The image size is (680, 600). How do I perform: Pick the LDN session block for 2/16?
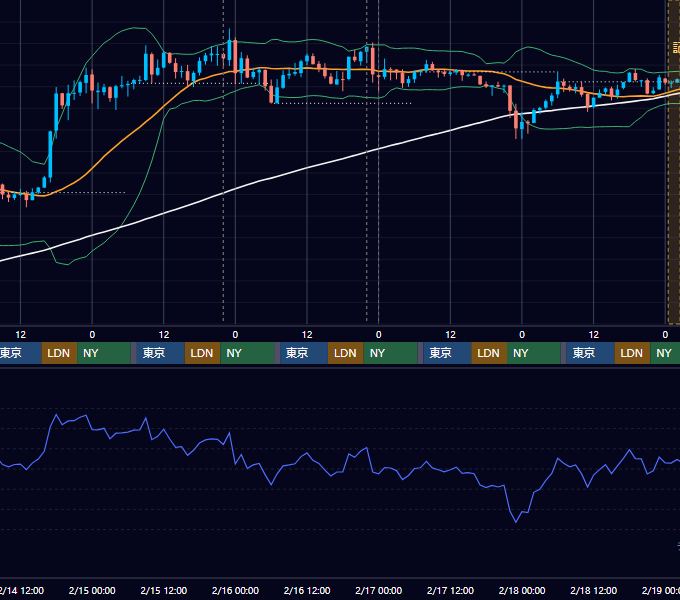tap(346, 353)
